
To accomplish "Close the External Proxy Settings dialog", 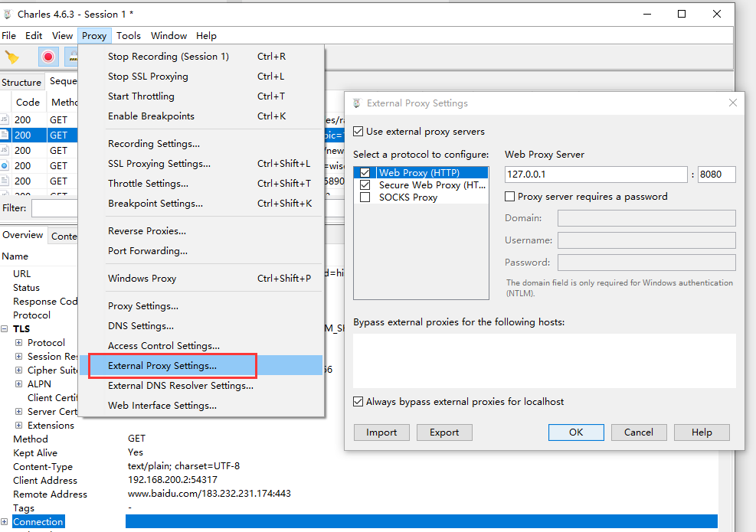I will (x=732, y=103).
